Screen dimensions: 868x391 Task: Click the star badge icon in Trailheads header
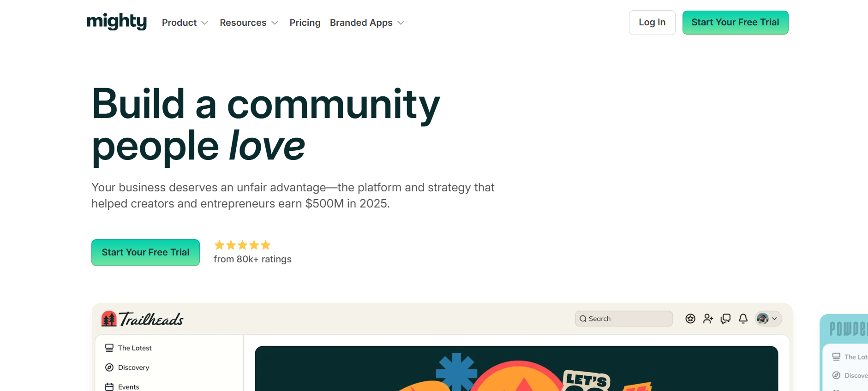[690, 319]
